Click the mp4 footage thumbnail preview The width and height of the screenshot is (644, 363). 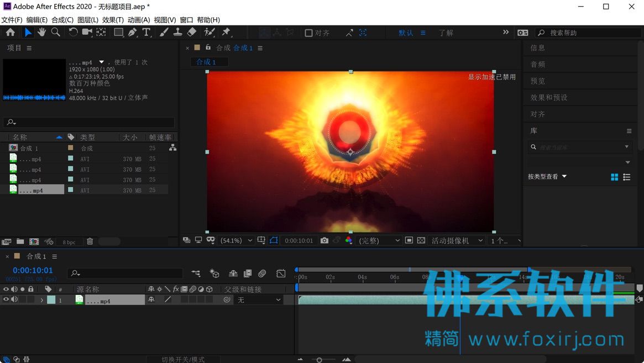[x=34, y=79]
